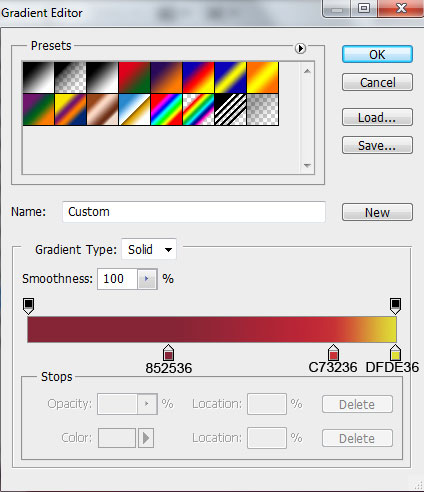Select the diagonal striped transparent preset

coord(230,110)
